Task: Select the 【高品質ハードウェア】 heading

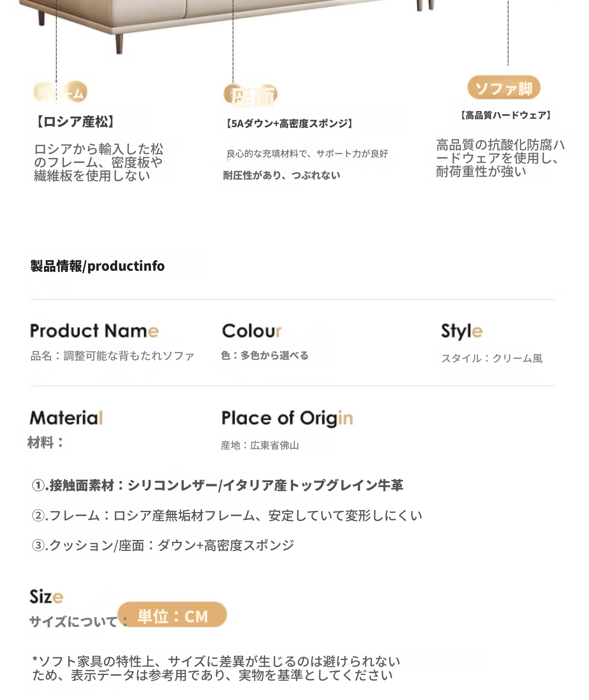Action: tap(506, 115)
